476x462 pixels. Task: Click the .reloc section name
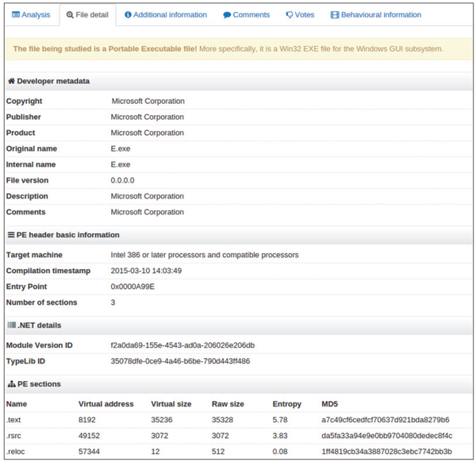click(x=16, y=452)
